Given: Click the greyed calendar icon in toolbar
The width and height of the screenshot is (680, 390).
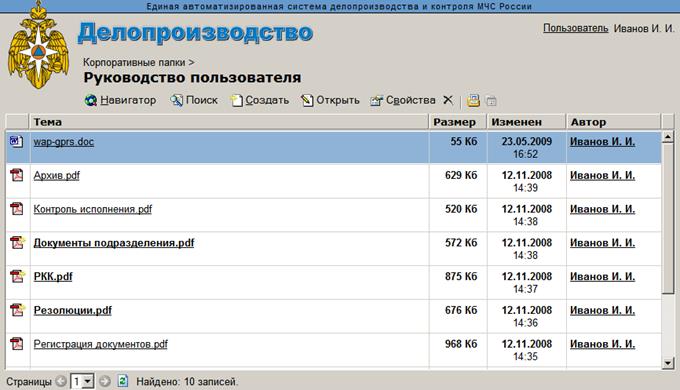Looking at the screenshot, I should 491,101.
